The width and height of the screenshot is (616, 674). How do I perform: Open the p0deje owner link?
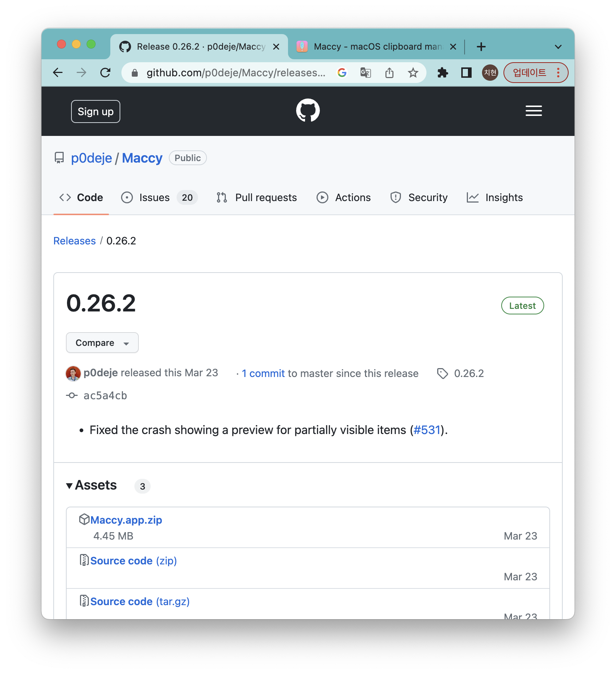(x=91, y=158)
